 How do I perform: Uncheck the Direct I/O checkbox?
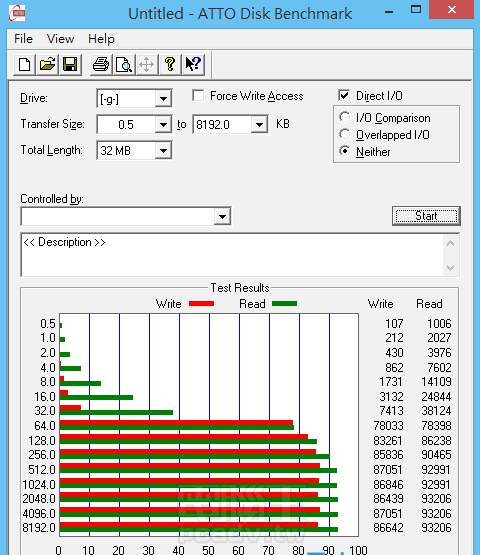click(x=344, y=96)
